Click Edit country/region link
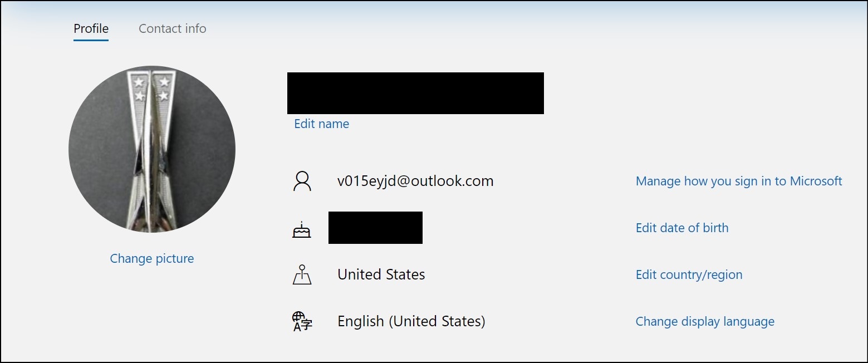The image size is (868, 363). point(689,274)
